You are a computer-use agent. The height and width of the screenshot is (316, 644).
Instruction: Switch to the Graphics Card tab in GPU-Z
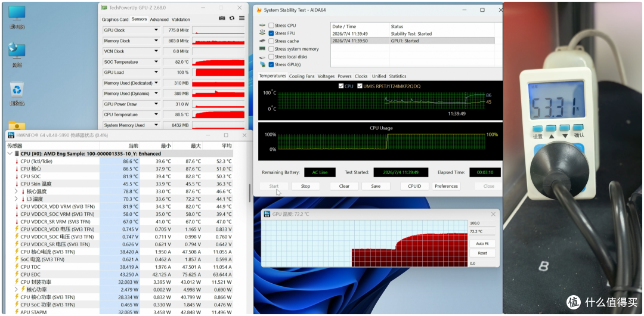(x=115, y=19)
